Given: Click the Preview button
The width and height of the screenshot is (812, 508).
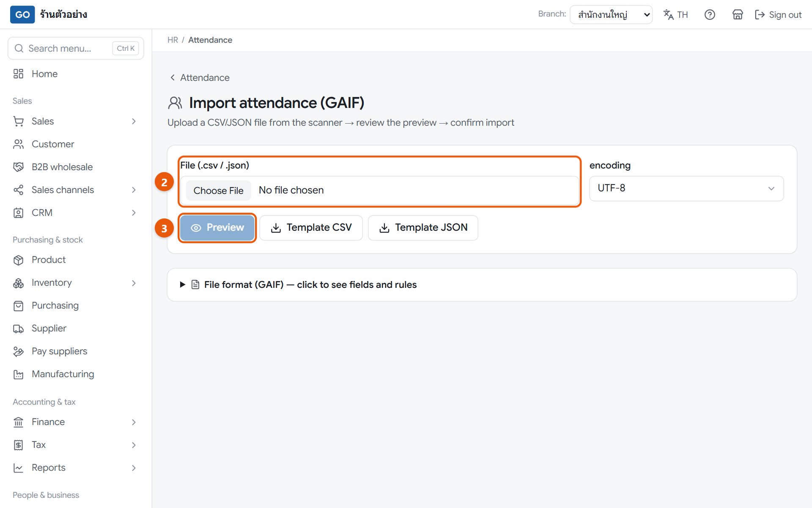Looking at the screenshot, I should [x=217, y=228].
